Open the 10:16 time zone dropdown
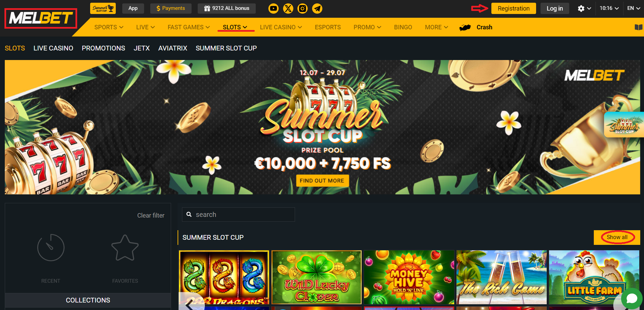 pos(609,8)
